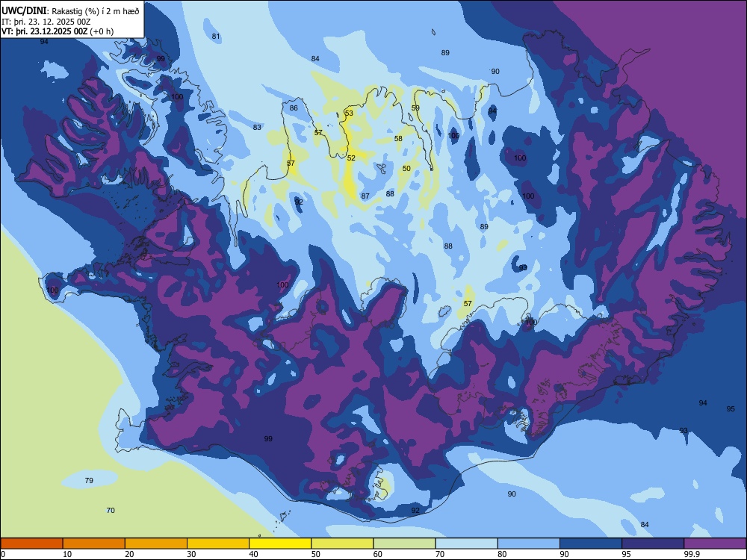Image resolution: width=747 pixels, height=560 pixels.
Task: Select the sky blue 80–90 % legend swatch
Action: click(529, 544)
